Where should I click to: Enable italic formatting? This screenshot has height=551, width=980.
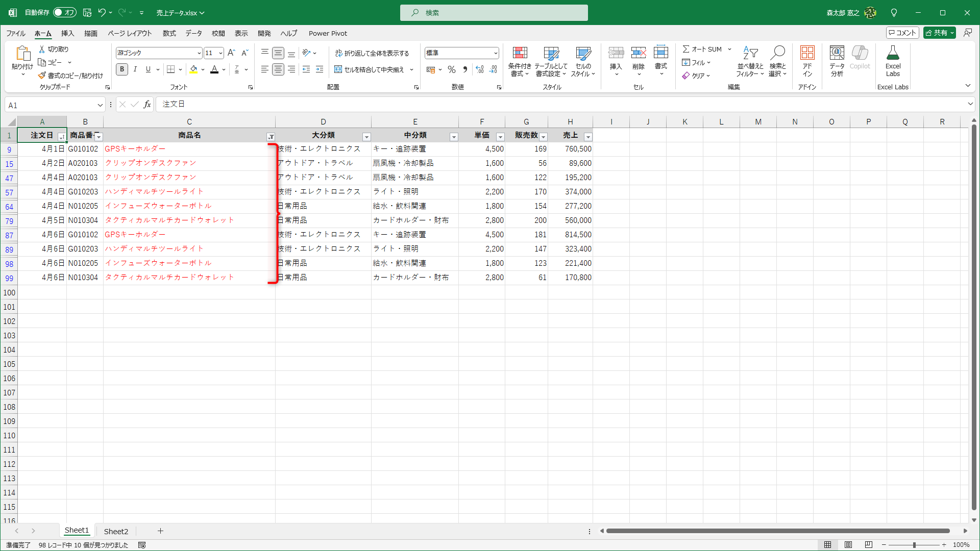pyautogui.click(x=135, y=69)
